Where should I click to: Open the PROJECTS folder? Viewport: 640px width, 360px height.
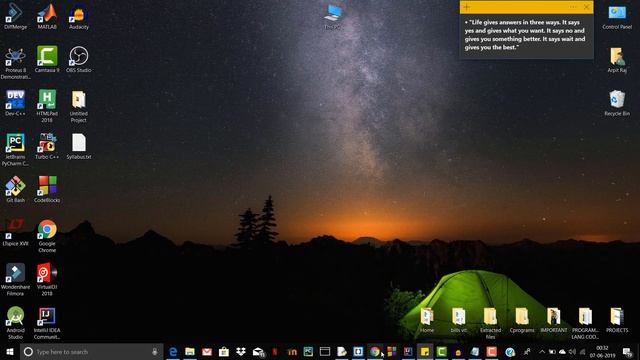coord(617,320)
